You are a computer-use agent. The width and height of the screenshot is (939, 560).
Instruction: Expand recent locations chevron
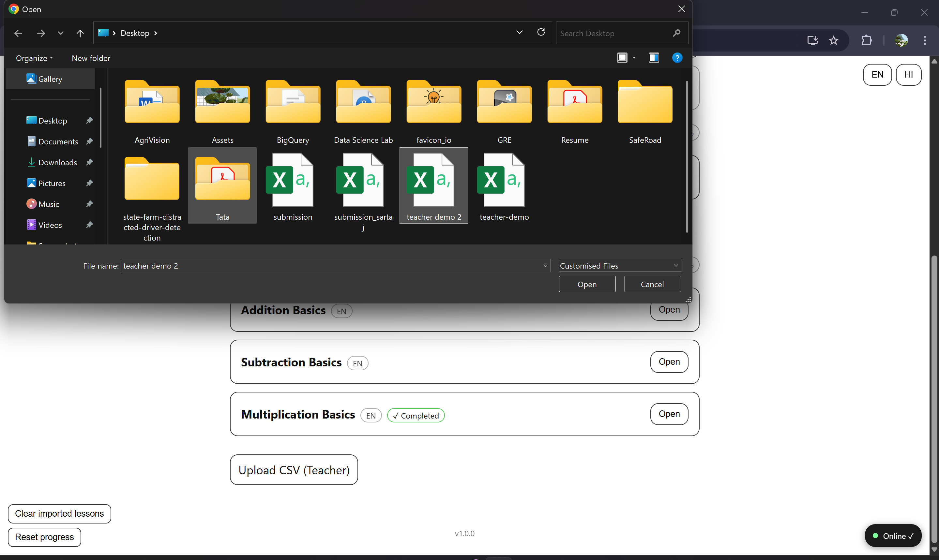(60, 33)
